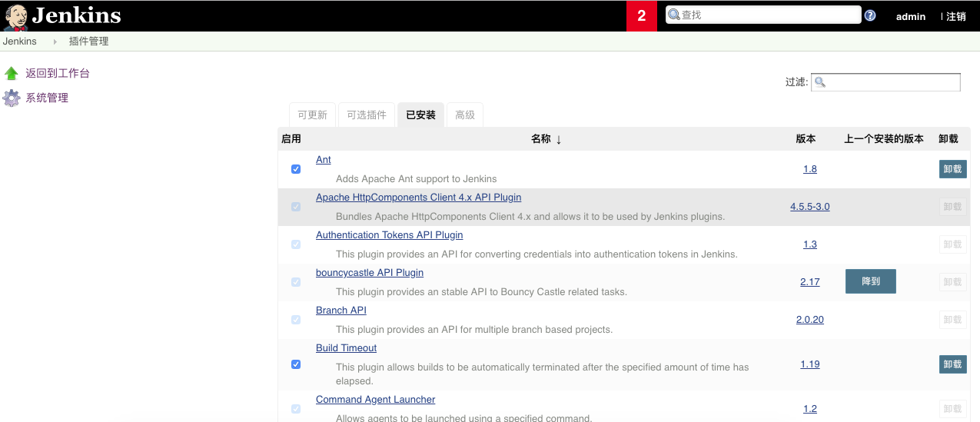Click version 4.5.5-3.0 link
Viewport: 980px width, 422px height.
(810, 207)
